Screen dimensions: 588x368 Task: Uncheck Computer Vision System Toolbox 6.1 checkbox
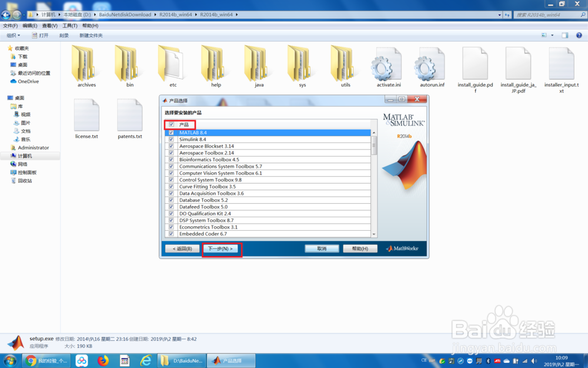(x=171, y=173)
